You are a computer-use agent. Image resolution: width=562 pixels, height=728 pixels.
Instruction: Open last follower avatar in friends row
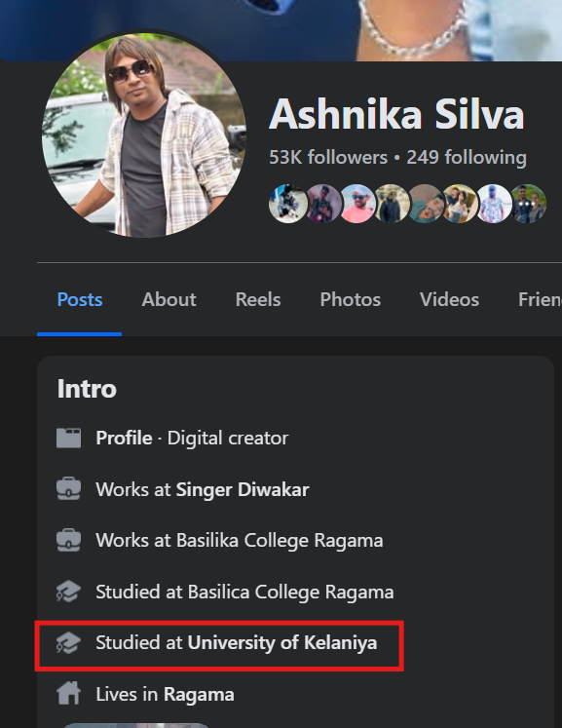(x=528, y=204)
